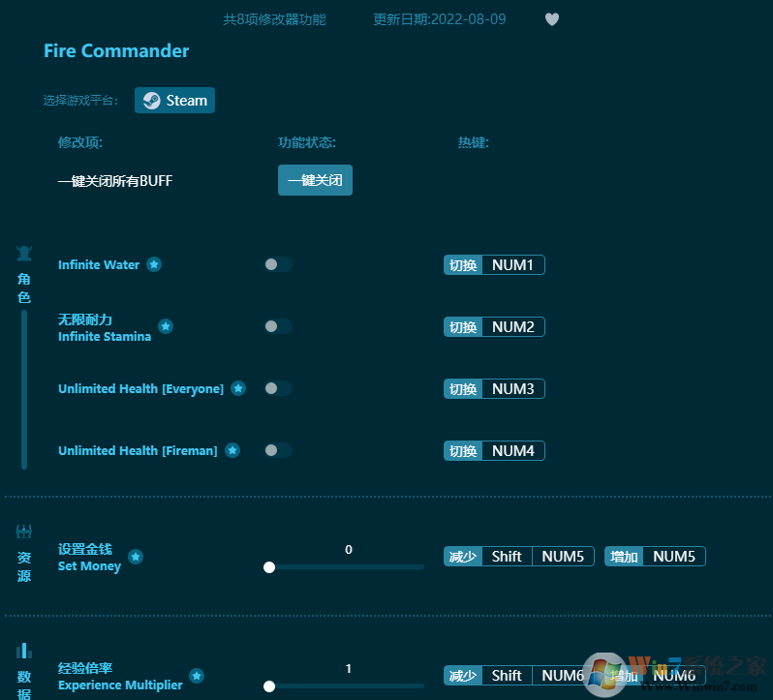
Task: Click the 一键关闭 button
Action: pos(315,180)
